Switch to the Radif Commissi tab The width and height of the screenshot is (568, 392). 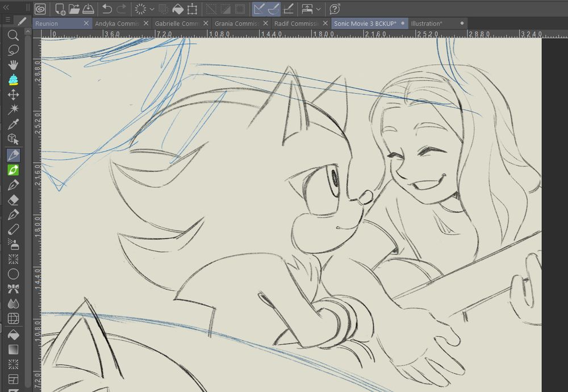(296, 23)
